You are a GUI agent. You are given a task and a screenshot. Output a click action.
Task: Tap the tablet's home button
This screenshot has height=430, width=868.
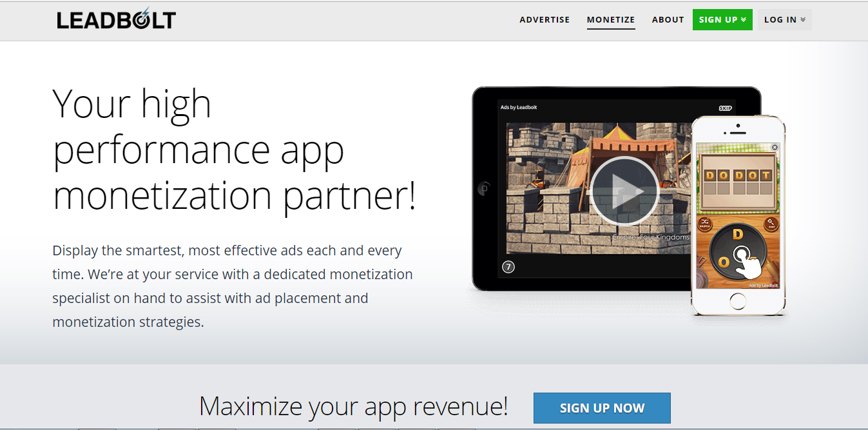tap(485, 189)
